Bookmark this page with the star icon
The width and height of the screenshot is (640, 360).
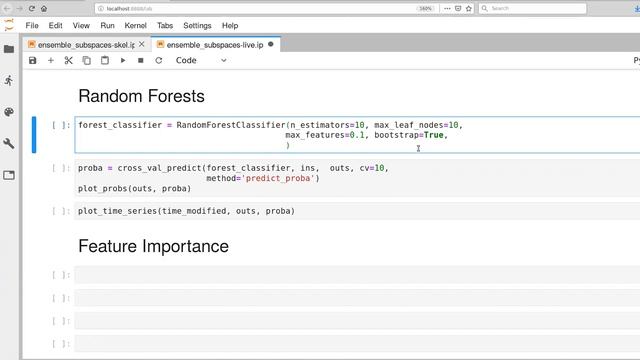coord(469,8)
